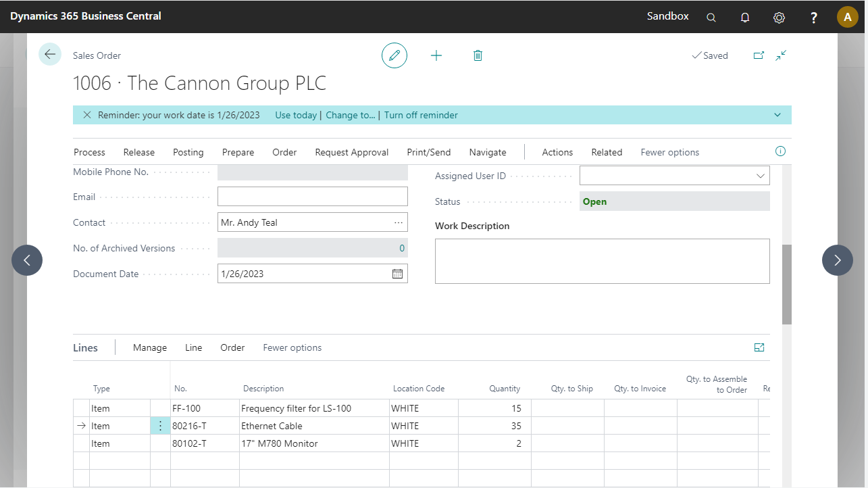Open the Manage menu in Lines
The image size is (868, 488).
pyautogui.click(x=150, y=347)
